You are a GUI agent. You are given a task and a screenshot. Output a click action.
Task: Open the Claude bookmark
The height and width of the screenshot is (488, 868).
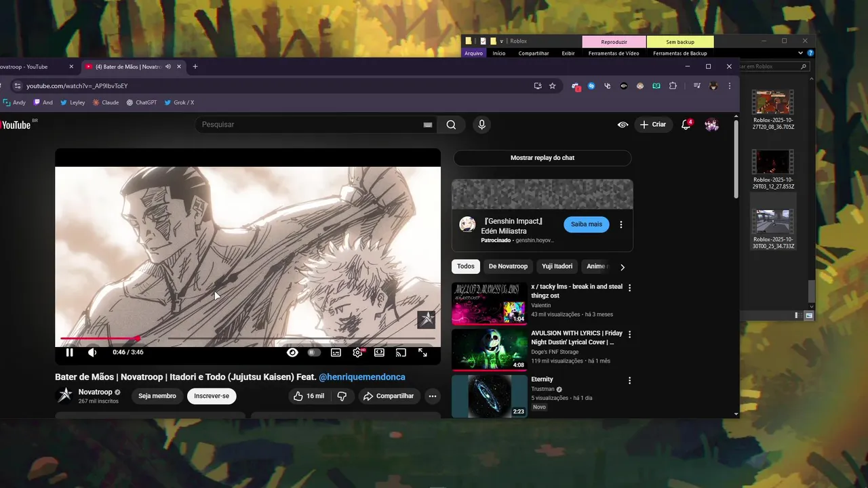click(x=106, y=102)
